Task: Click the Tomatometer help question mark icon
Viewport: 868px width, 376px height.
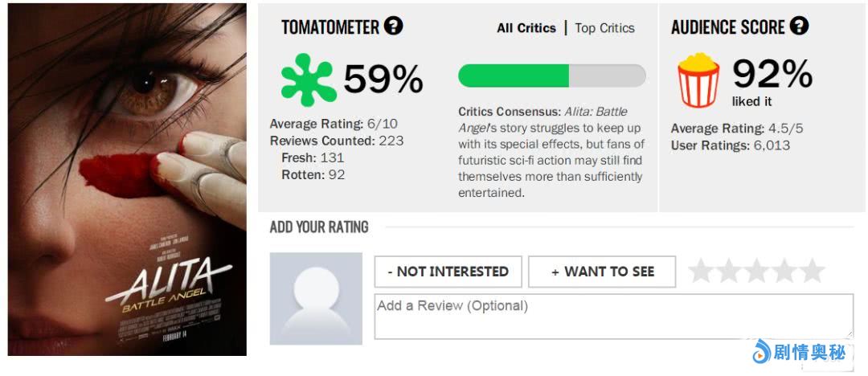Action: (393, 27)
